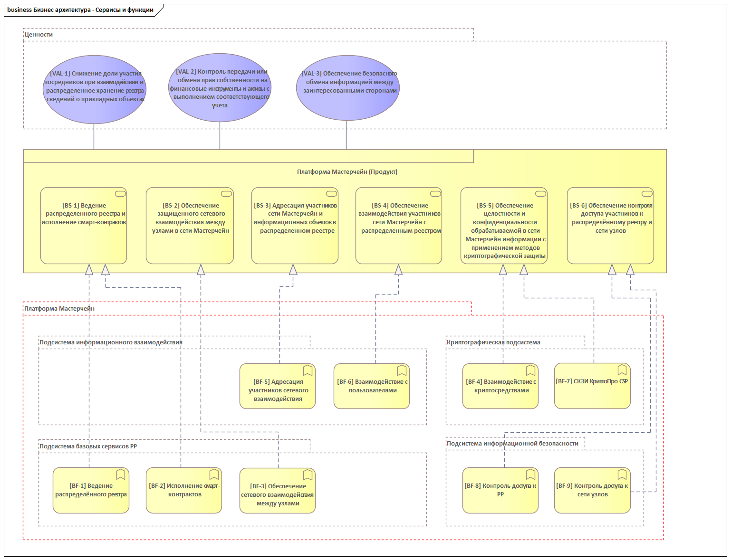Click the realization arrowhead under BS-4
The height and width of the screenshot is (560, 731).
point(398,270)
